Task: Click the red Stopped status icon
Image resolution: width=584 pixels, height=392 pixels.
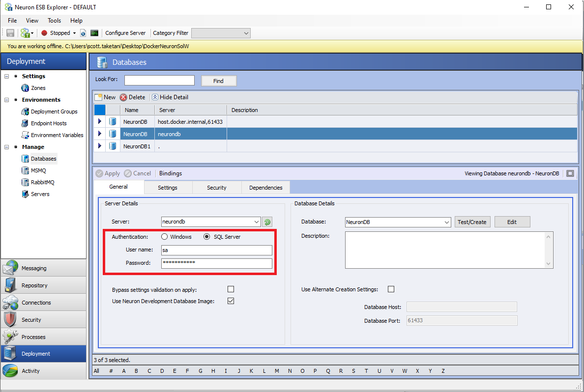Action: click(x=44, y=33)
